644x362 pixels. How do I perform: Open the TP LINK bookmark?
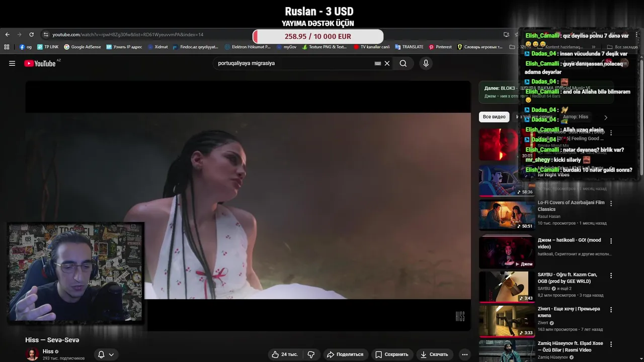[48, 47]
